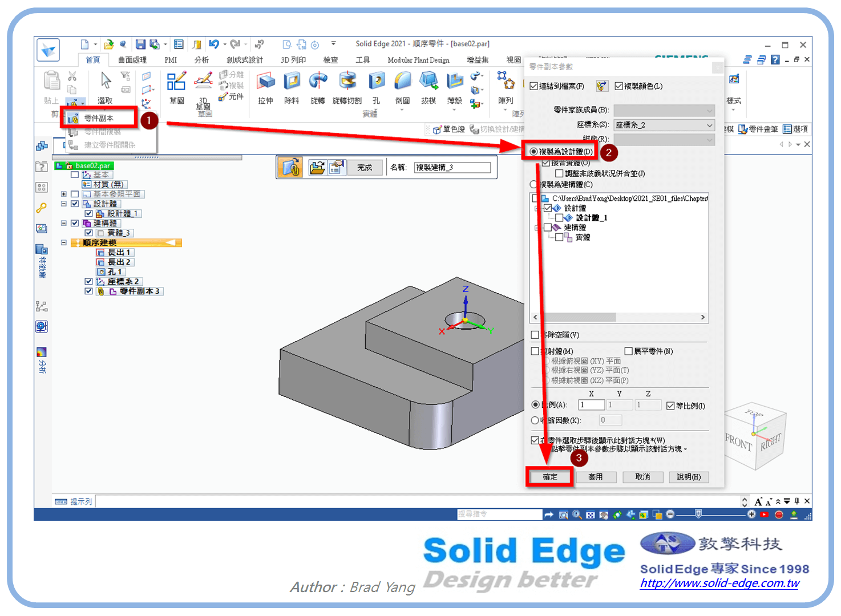Select the 除料 (Cut) tool
Screen dimensions: 841x616
[292, 87]
